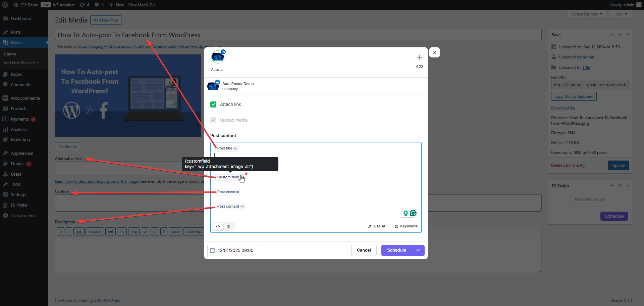Image resolution: width=644 pixels, height=306 pixels.
Task: Click the plus New icon in admin bar
Action: point(111,5)
